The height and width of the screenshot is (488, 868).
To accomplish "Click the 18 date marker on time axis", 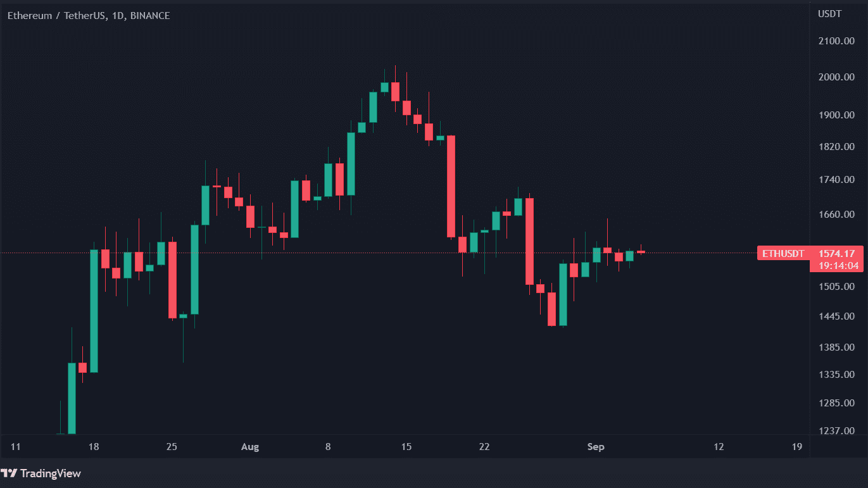I will (94, 447).
